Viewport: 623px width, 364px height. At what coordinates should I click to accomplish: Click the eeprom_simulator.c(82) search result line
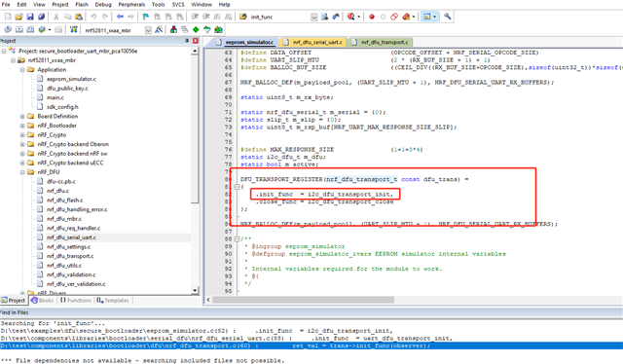pos(197,331)
